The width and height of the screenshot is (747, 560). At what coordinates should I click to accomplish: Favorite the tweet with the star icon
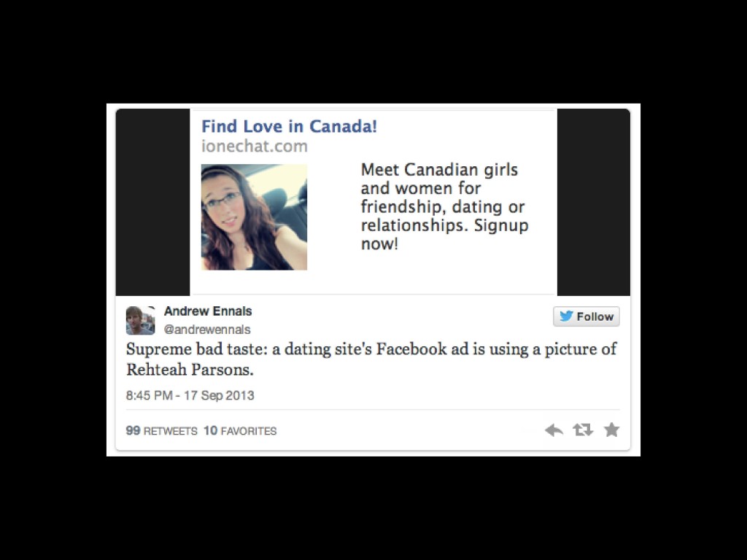click(x=612, y=429)
